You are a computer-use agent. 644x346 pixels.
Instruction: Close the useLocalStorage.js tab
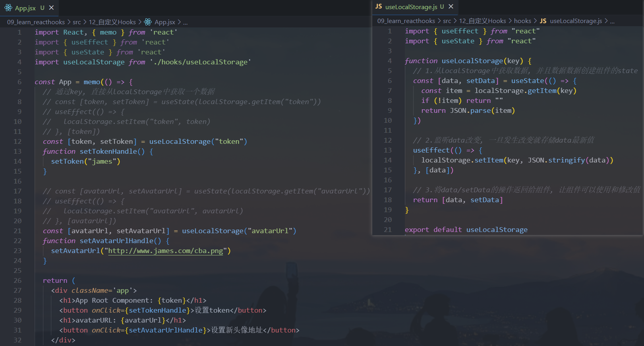tap(451, 6)
